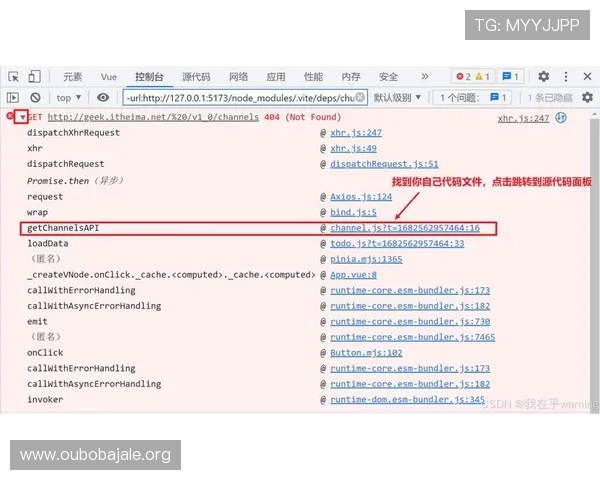Open DevTools settings gear in tab bar
This screenshot has height=480, width=600.
click(x=543, y=77)
